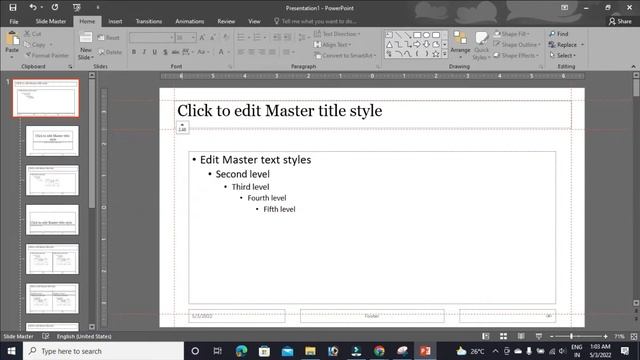Click the Select button in Editing group
The width and height of the screenshot is (640, 360).
[562, 55]
